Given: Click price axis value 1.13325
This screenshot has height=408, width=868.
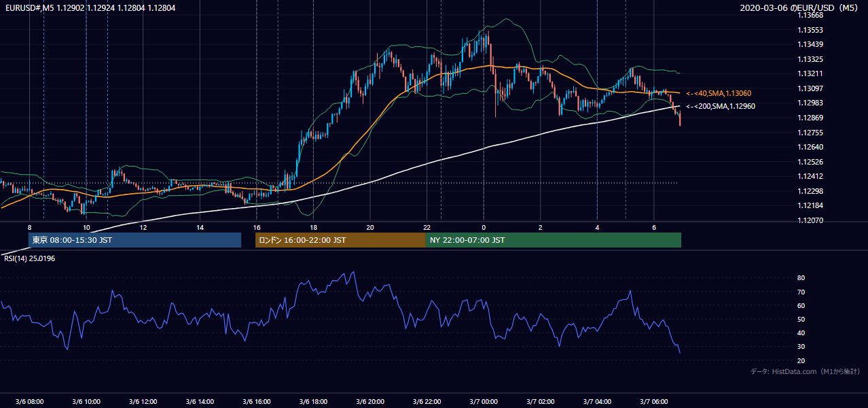Looking at the screenshot, I should [810, 60].
